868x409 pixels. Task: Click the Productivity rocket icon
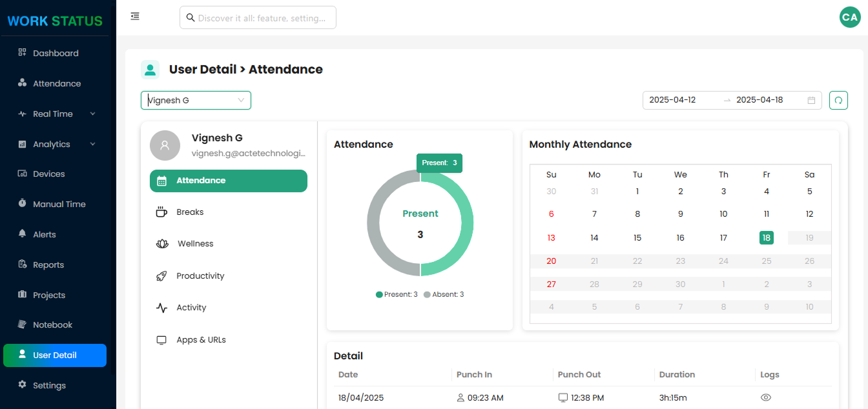161,276
